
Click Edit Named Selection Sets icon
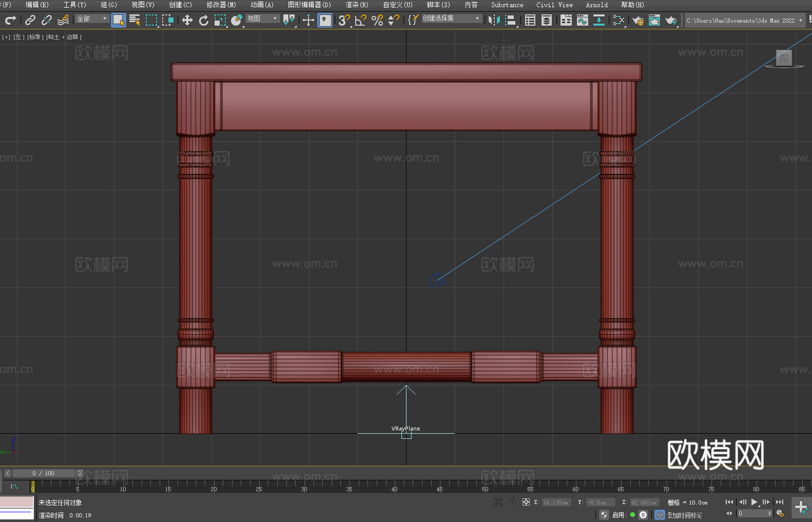[x=413, y=20]
